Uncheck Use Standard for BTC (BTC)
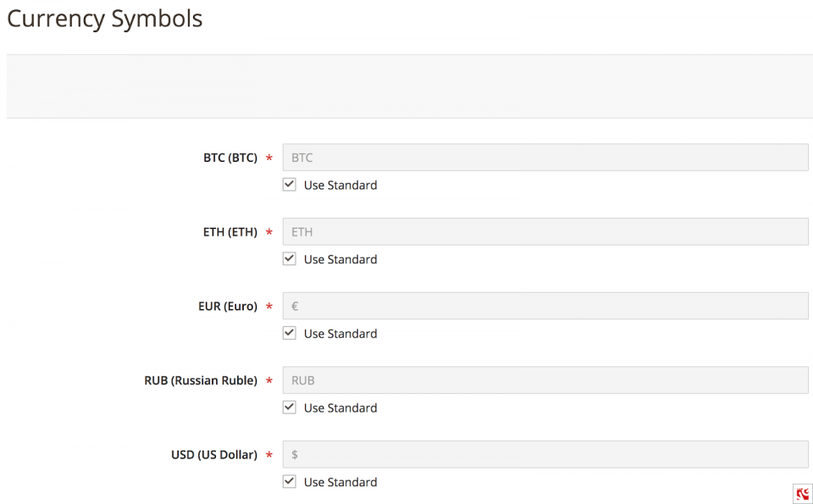 [289, 184]
